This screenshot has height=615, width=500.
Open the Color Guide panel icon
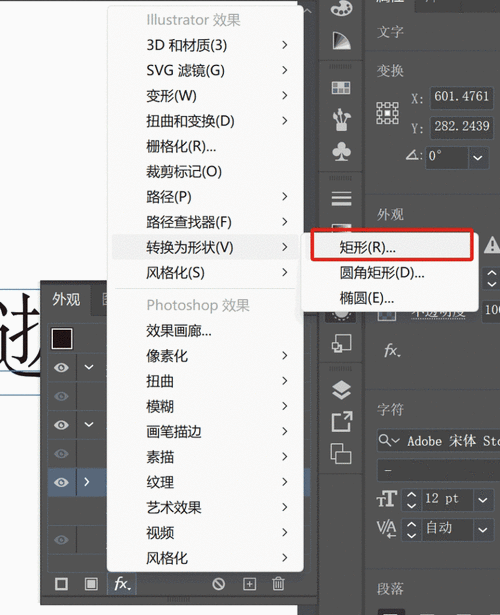coord(341,41)
